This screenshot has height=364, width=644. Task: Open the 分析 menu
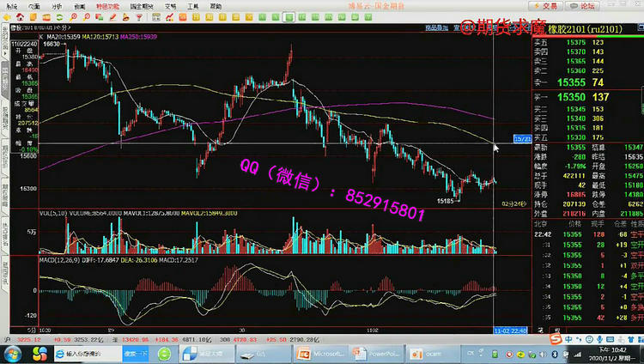[56, 5]
